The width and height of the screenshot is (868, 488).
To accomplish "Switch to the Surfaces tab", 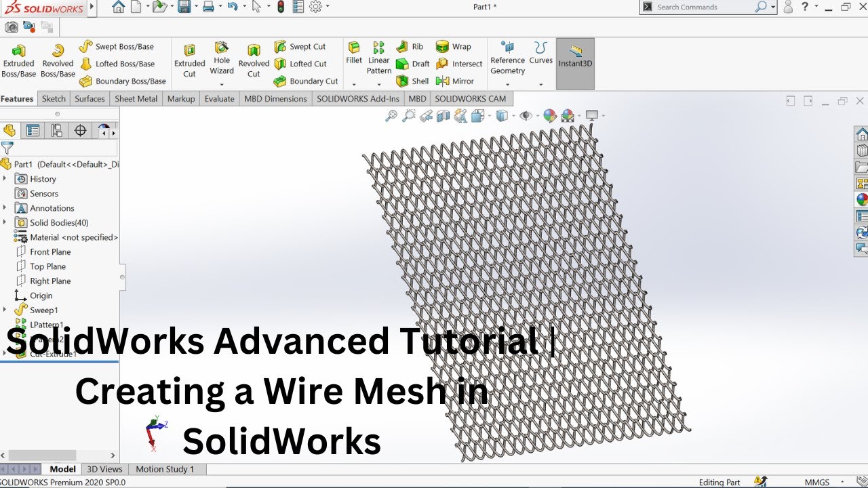I will tap(90, 98).
